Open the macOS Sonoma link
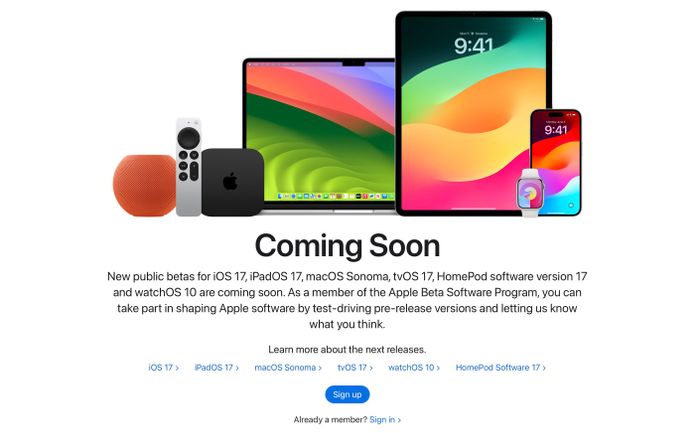700x433 pixels. coord(288,368)
